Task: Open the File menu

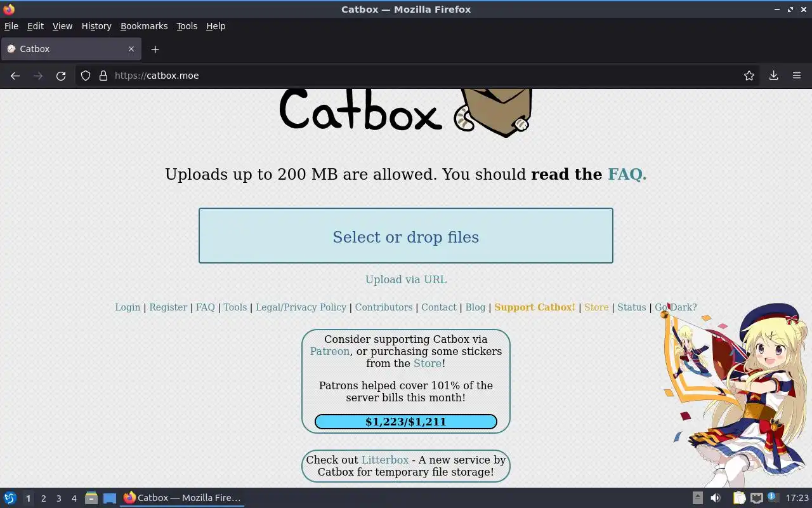Action: [11, 26]
